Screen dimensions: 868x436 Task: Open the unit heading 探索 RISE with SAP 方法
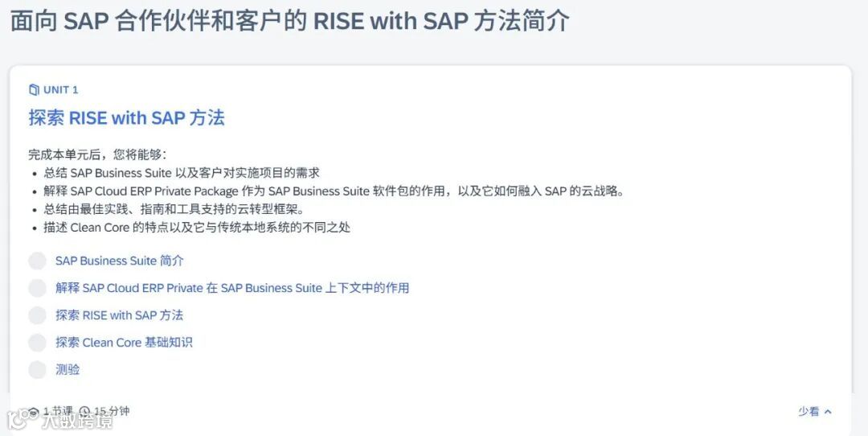click(126, 117)
